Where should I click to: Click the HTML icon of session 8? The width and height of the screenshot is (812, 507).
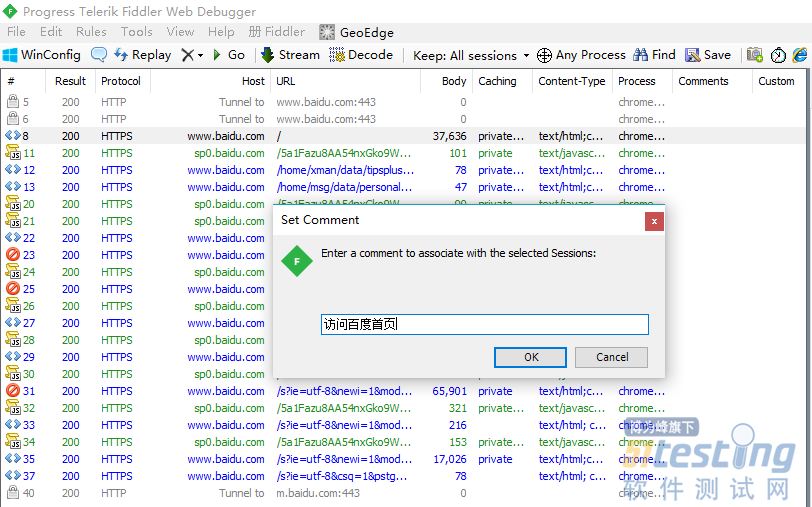pyautogui.click(x=12, y=136)
